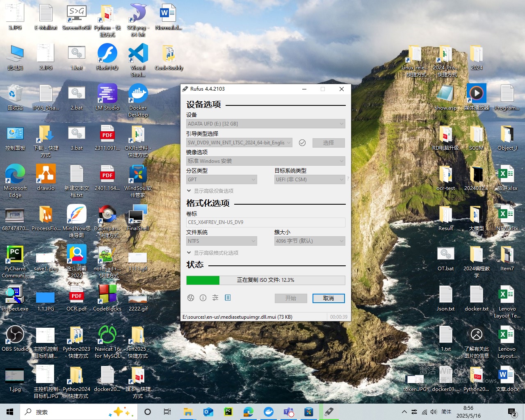Image resolution: width=525 pixels, height=420 pixels.
Task: Select docker.txt desktop file
Action: click(x=477, y=299)
